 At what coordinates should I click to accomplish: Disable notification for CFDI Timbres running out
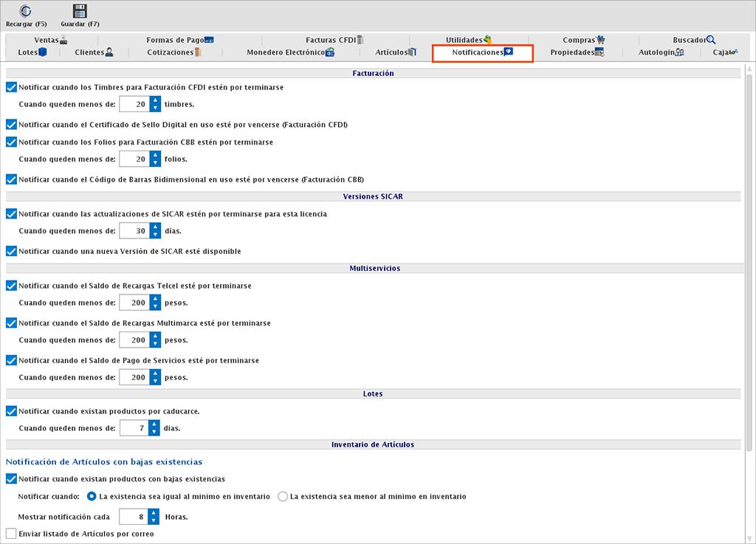pyautogui.click(x=11, y=87)
